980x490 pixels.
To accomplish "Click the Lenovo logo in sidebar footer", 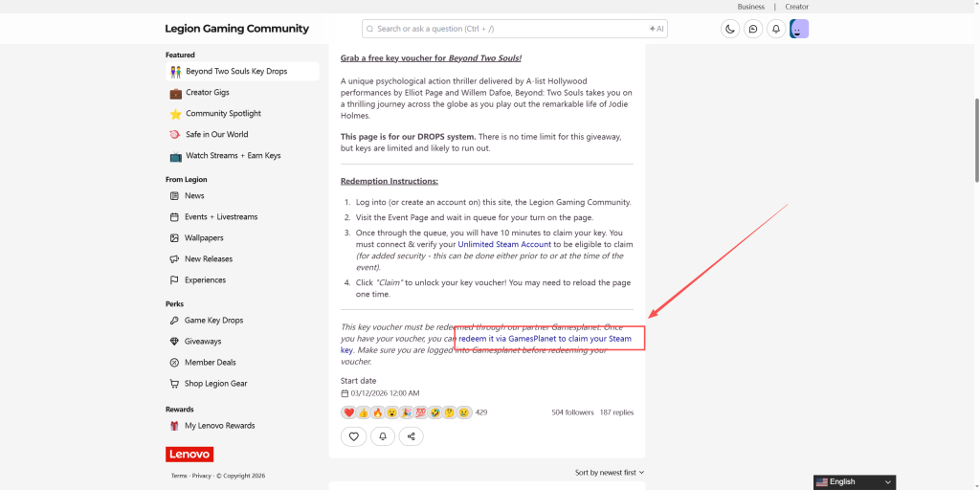I will (189, 454).
